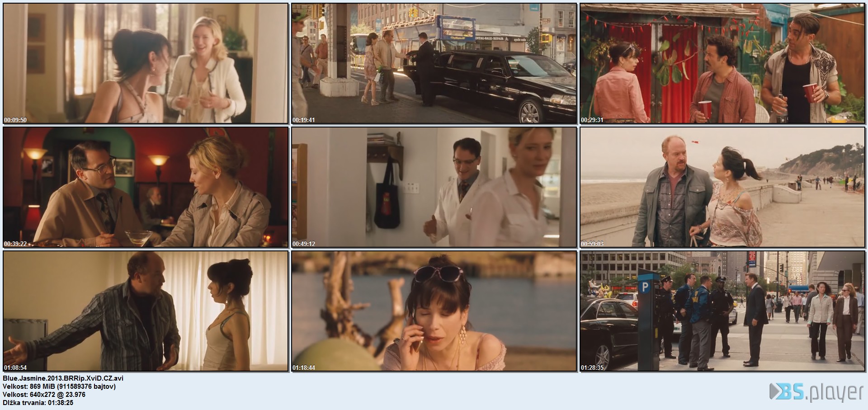Open the martini bar scene thumbnail
Viewport: 868px width, 410px height.
point(146,187)
